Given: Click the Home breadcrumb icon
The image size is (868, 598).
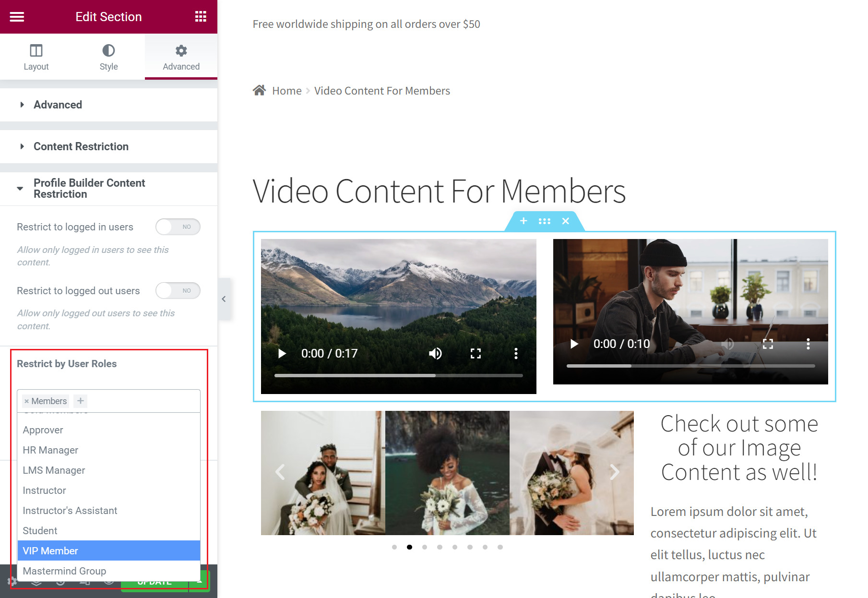Looking at the screenshot, I should (x=260, y=90).
